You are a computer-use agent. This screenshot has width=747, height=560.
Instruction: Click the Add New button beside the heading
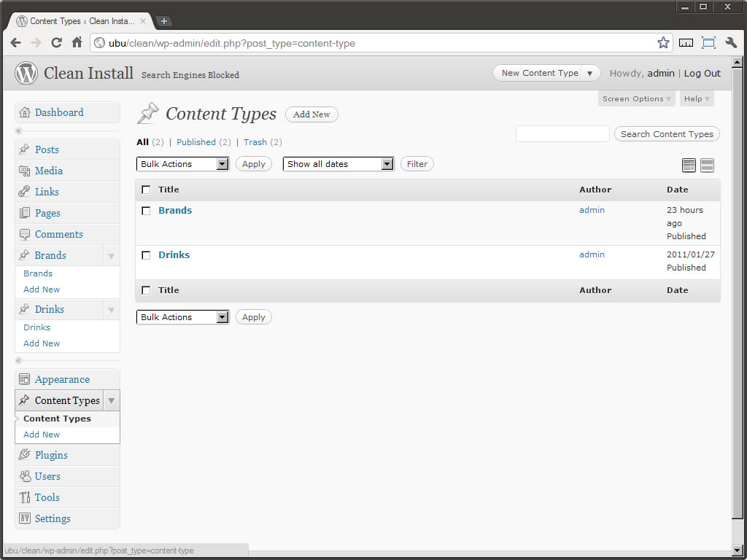(311, 114)
